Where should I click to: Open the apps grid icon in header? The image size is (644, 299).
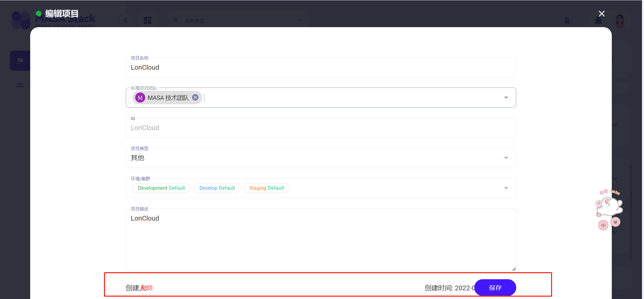[x=148, y=20]
